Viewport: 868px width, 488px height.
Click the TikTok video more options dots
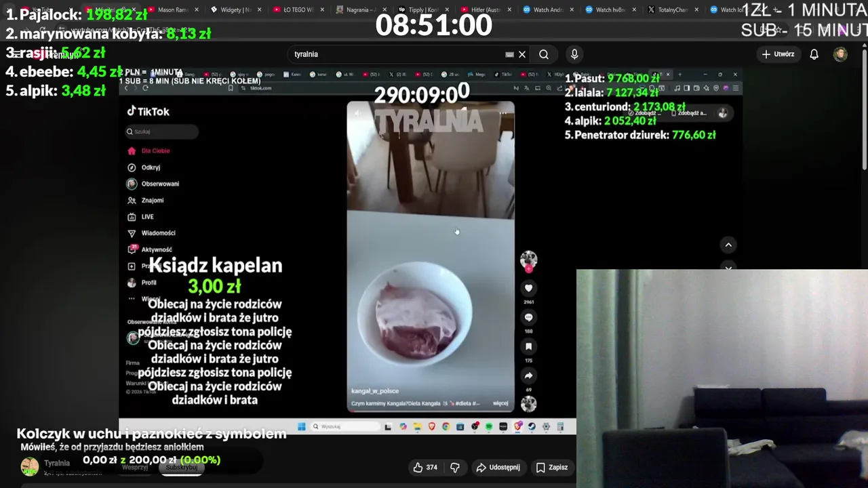click(x=502, y=113)
